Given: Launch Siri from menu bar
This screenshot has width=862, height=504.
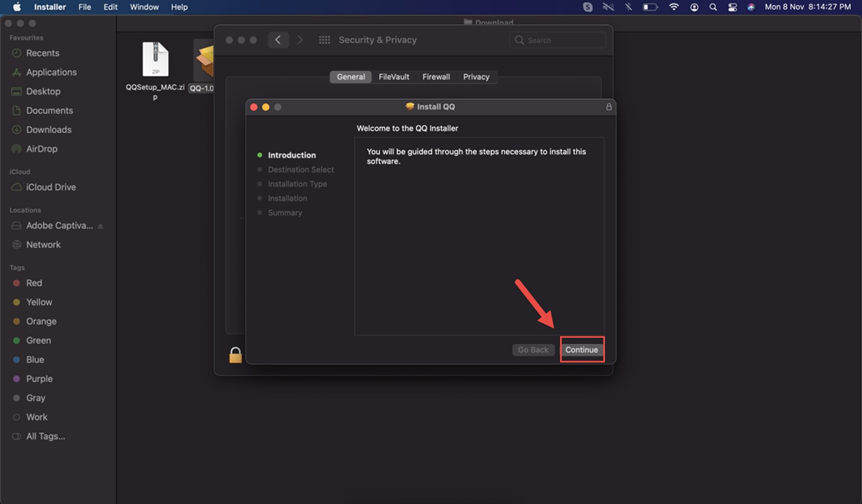Looking at the screenshot, I should [751, 7].
